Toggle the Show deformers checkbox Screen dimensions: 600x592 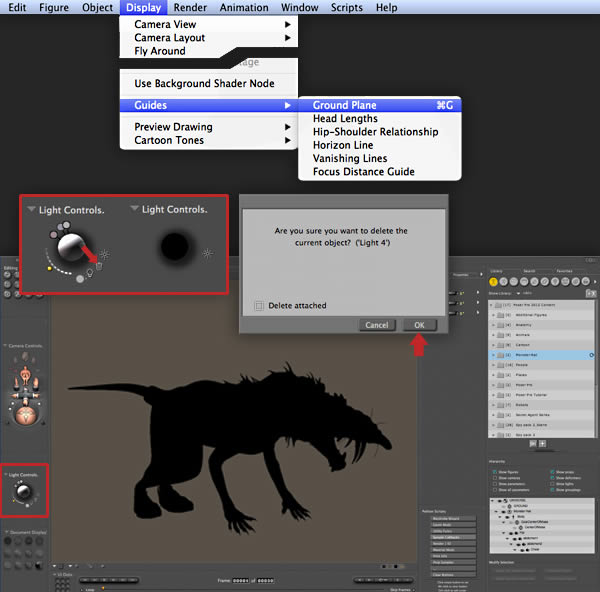tap(552, 478)
